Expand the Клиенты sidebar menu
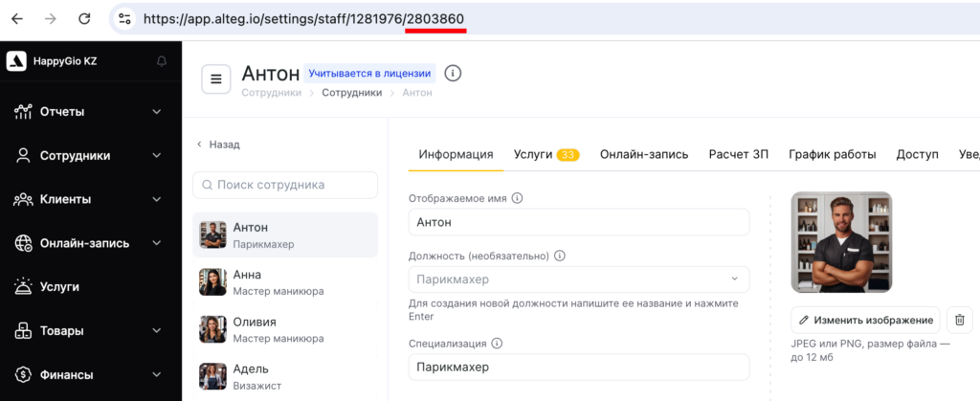 tap(157, 200)
